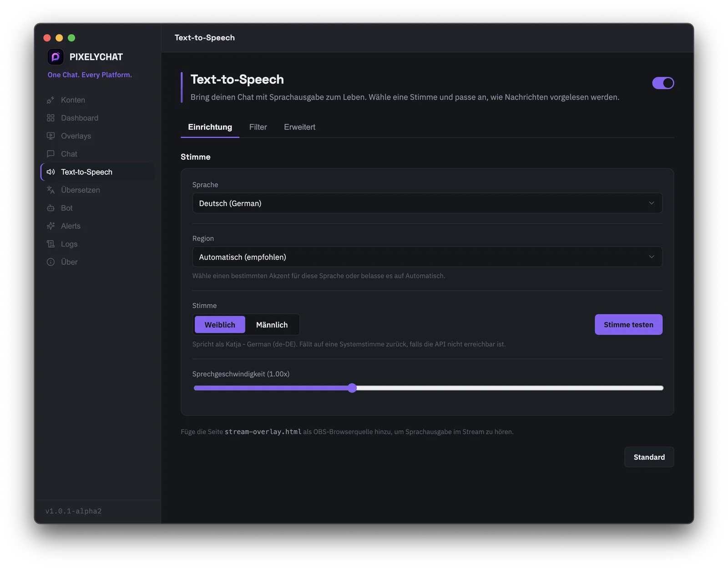Screen dimensions: 728x569
Task: Click the green macOS zoom window button
Action: [x=71, y=38]
